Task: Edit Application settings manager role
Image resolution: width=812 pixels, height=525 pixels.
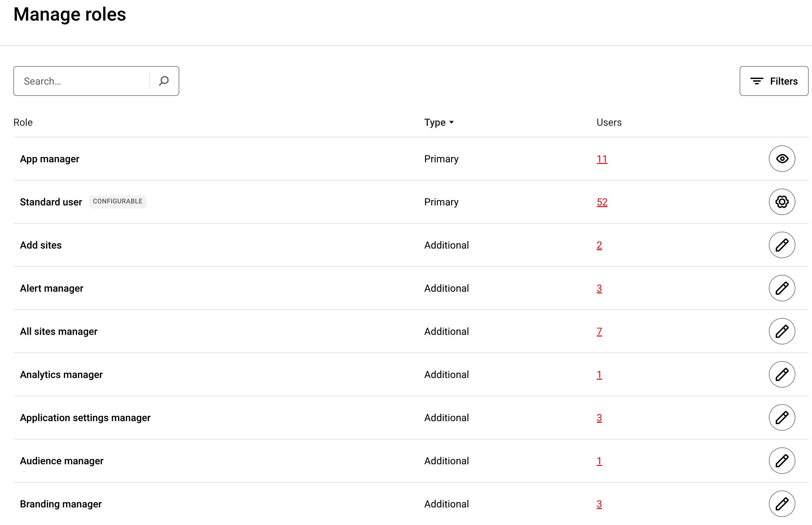Action: click(781, 417)
